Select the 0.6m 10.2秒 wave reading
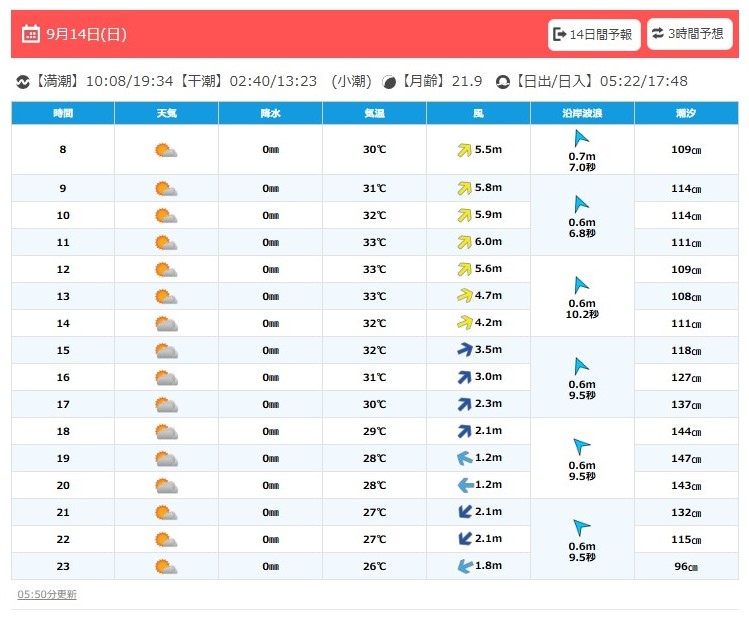 click(582, 309)
